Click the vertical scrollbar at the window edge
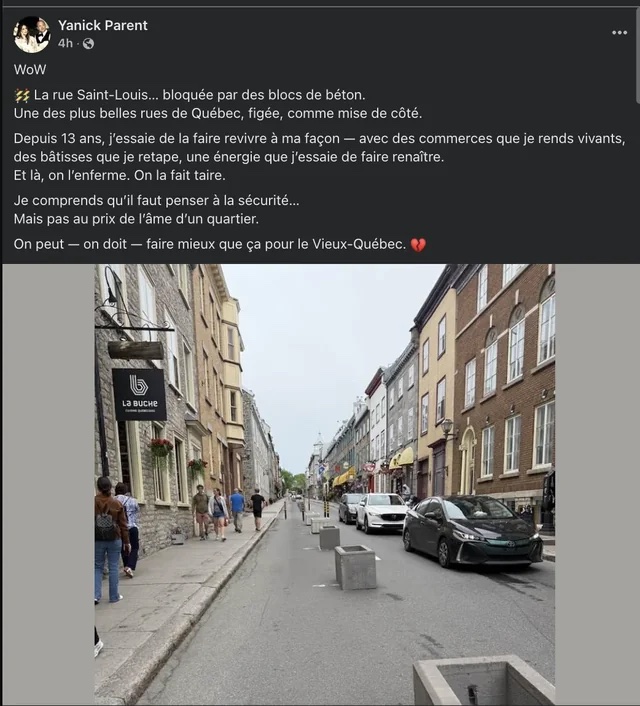This screenshot has height=706, width=640. point(637,54)
